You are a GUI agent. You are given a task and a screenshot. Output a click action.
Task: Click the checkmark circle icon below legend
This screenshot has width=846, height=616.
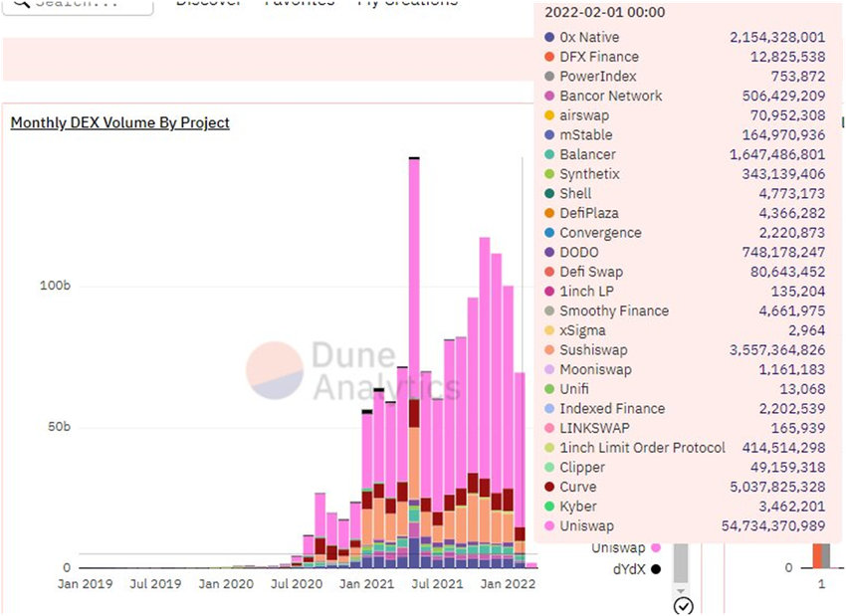[683, 606]
